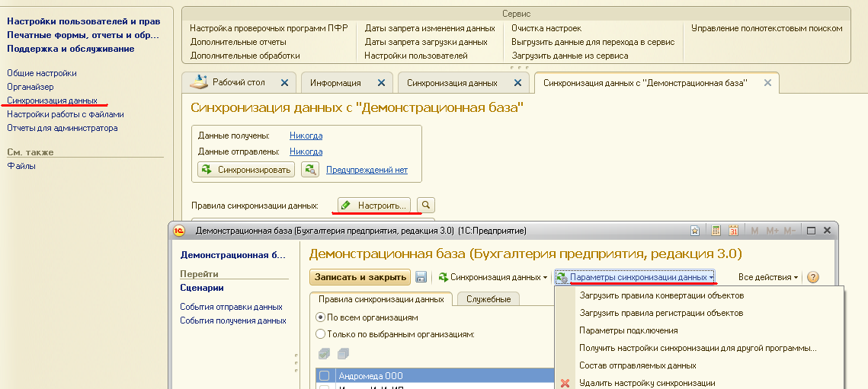Click the Настроить... button
This screenshot has height=389, width=868.
click(x=375, y=206)
